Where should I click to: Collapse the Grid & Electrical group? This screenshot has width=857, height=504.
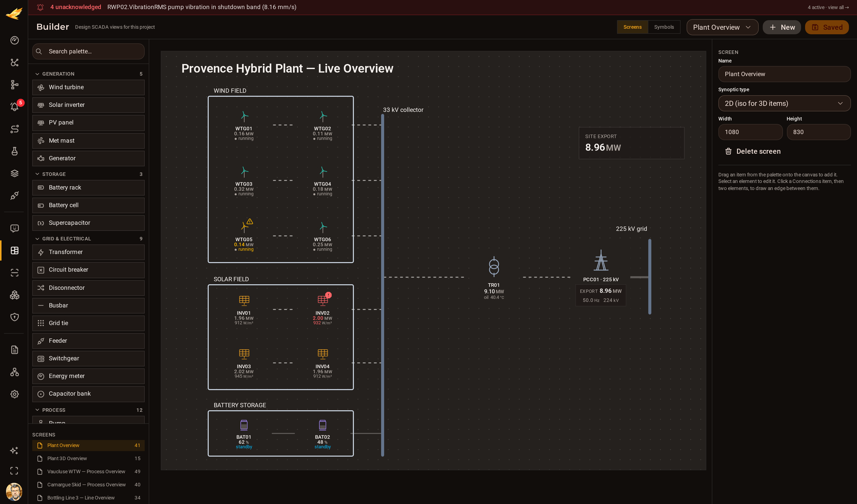[88, 239]
